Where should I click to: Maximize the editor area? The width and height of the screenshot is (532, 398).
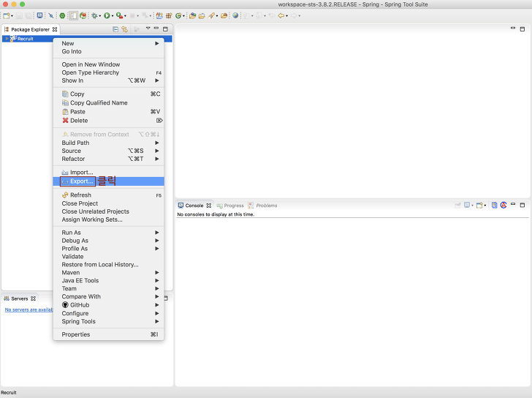click(x=522, y=29)
